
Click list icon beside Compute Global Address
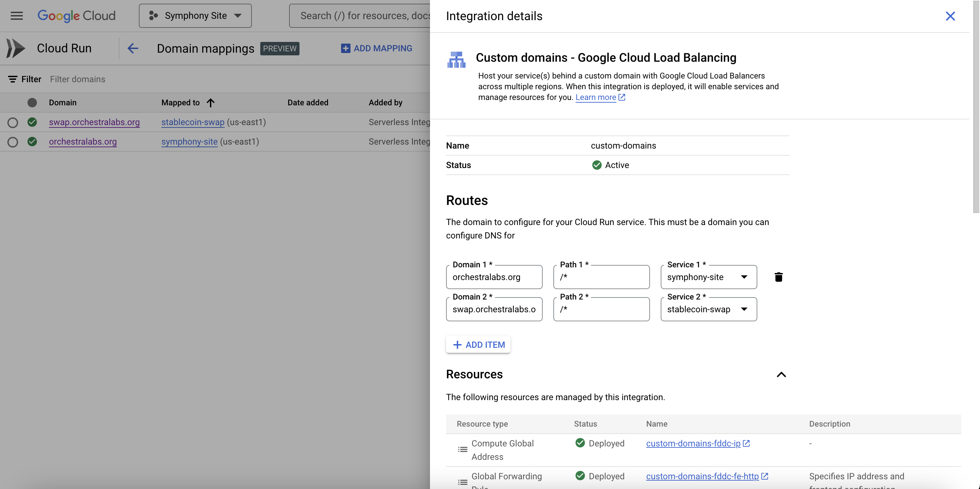[462, 449]
